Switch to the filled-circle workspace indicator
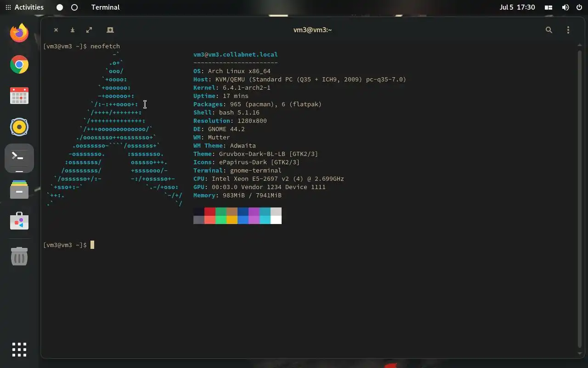Screen dimensions: 588x368 [60, 7]
